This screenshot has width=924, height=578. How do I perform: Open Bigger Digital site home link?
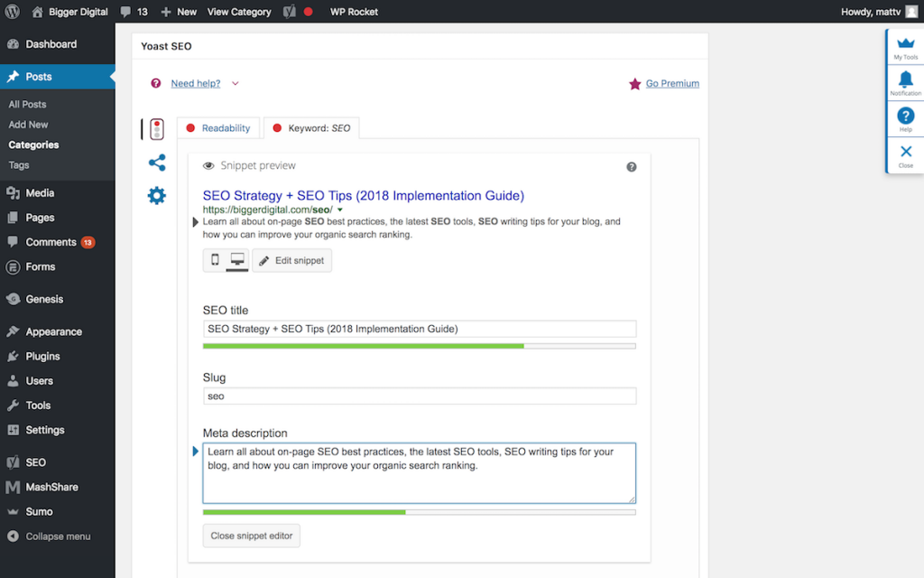tap(70, 12)
